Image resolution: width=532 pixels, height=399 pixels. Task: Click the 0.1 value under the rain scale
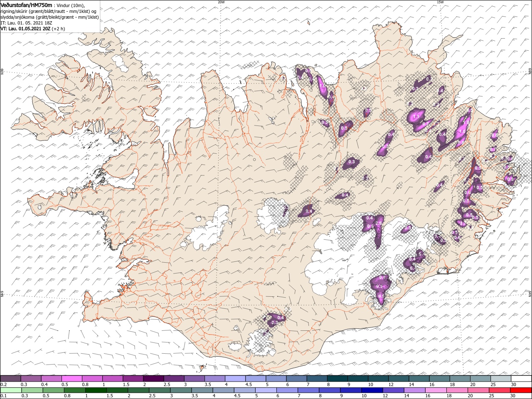click(x=3, y=396)
